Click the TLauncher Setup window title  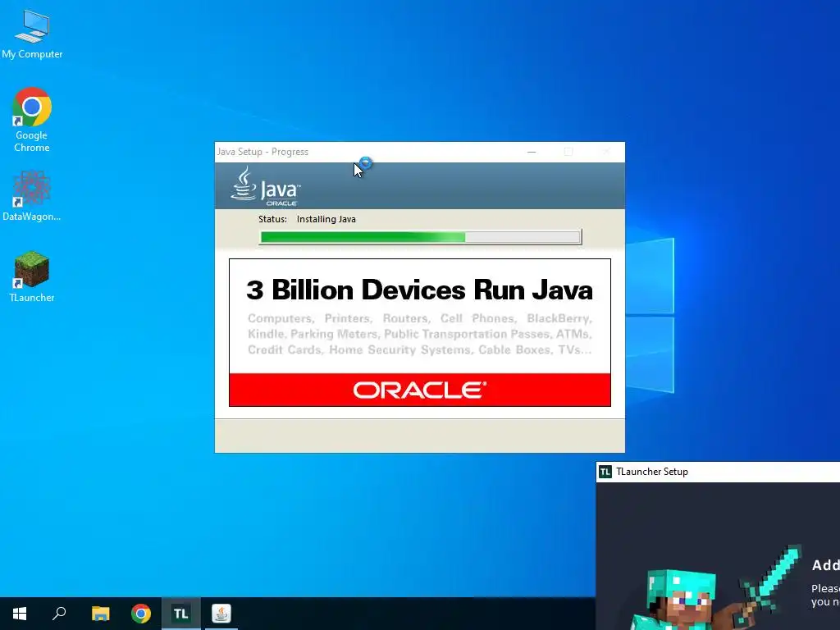(652, 472)
